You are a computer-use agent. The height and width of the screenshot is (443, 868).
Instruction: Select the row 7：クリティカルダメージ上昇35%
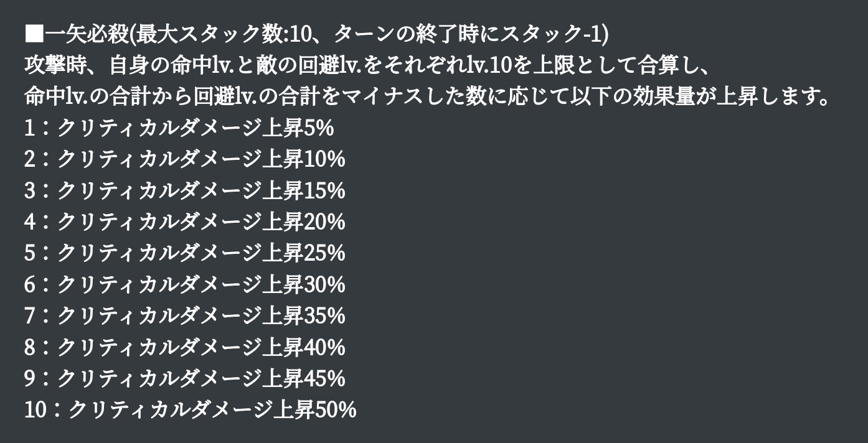coord(184,315)
